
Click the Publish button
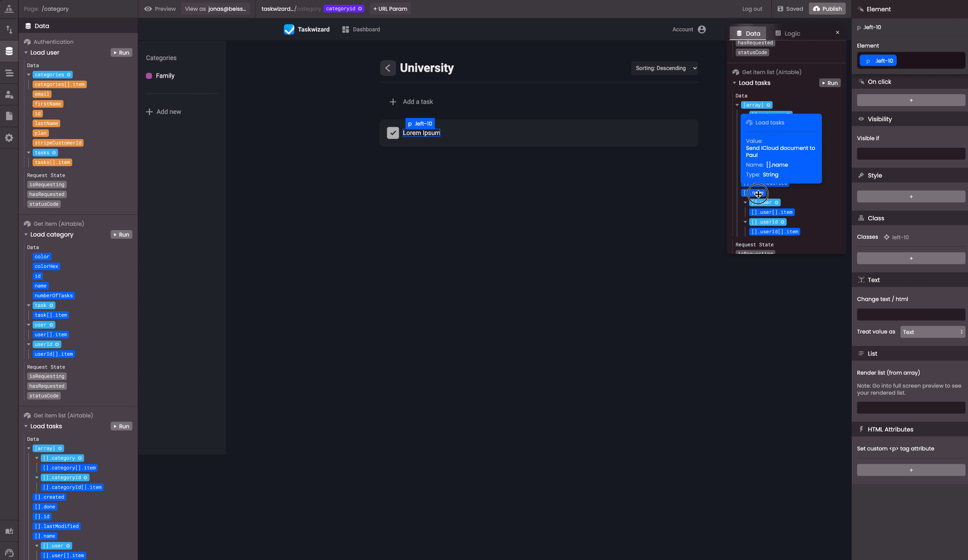click(x=827, y=8)
